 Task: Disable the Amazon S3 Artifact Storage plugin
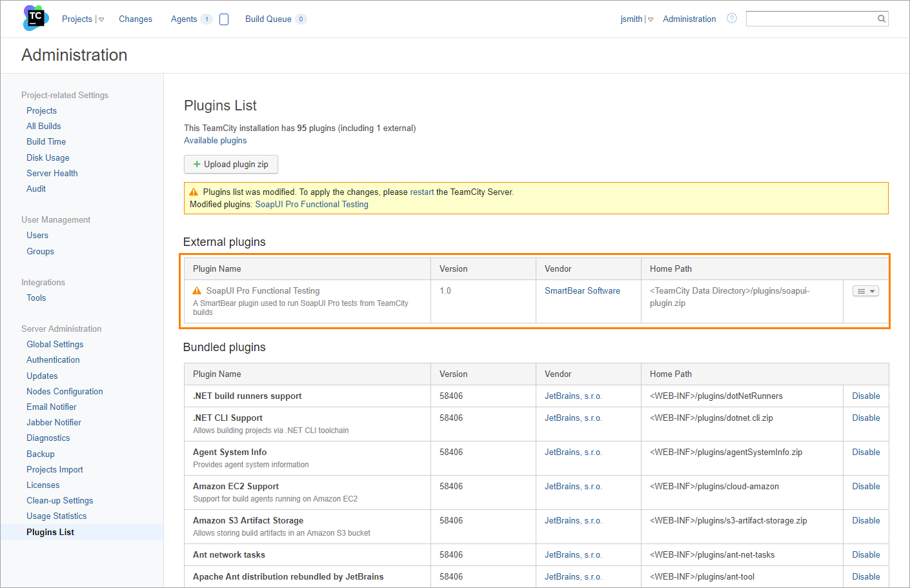[865, 520]
